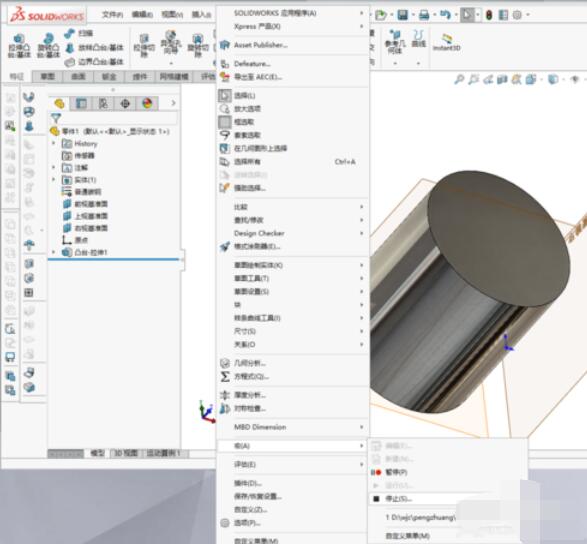This screenshot has width=587, height=544.
Task: Open the Hole Wizard (异型孔向导)
Action: pyautogui.click(x=171, y=43)
